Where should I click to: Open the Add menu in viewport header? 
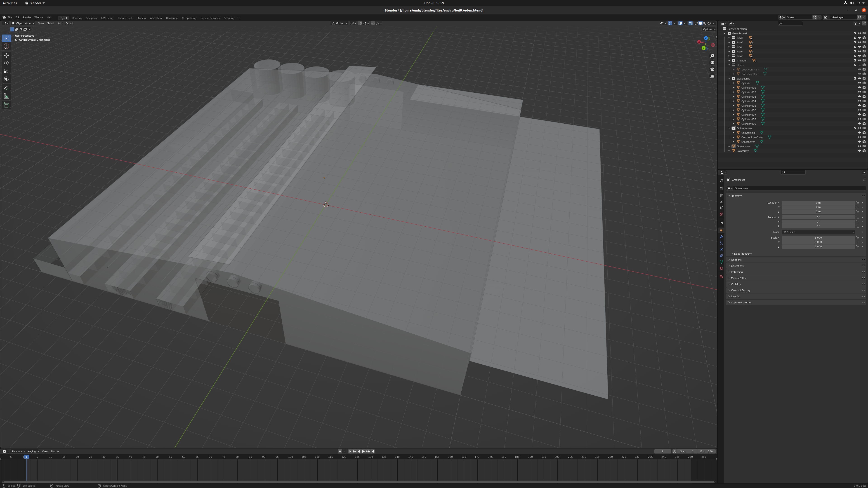(60, 23)
